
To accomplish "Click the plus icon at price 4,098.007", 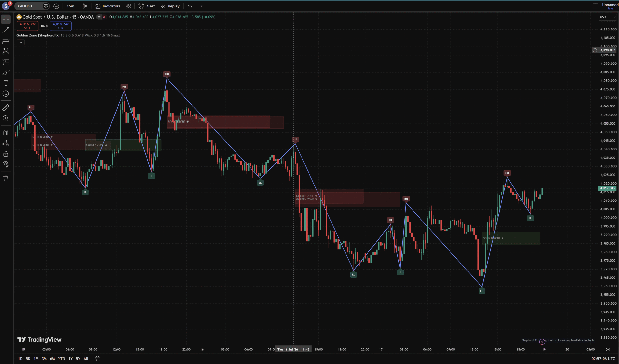I will click(x=595, y=50).
